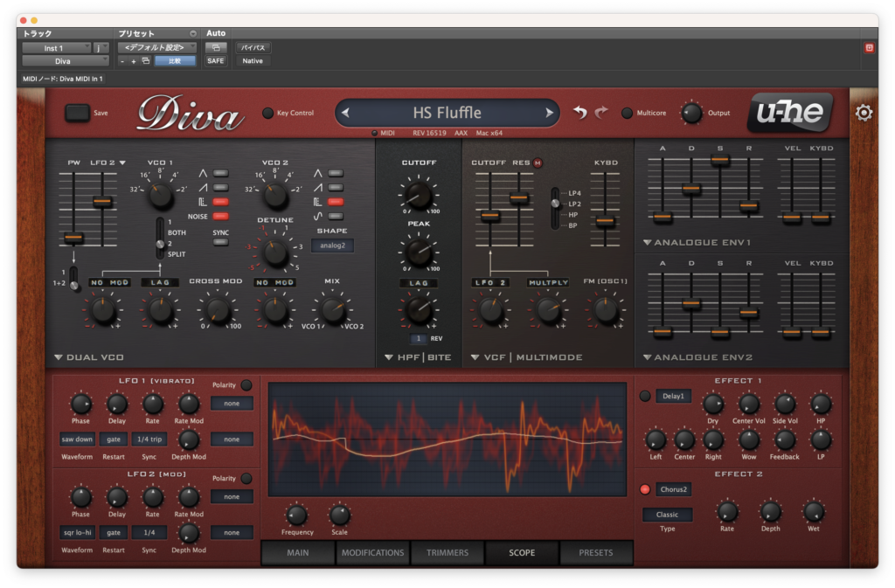Viewport: 895px width, 588px height.
Task: Select triangle waveform switch on VCO 1
Action: coord(220,173)
